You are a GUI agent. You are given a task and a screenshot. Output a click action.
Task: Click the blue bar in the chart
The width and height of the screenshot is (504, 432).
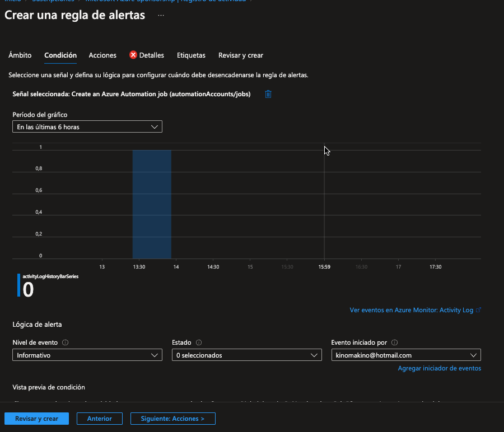point(152,204)
